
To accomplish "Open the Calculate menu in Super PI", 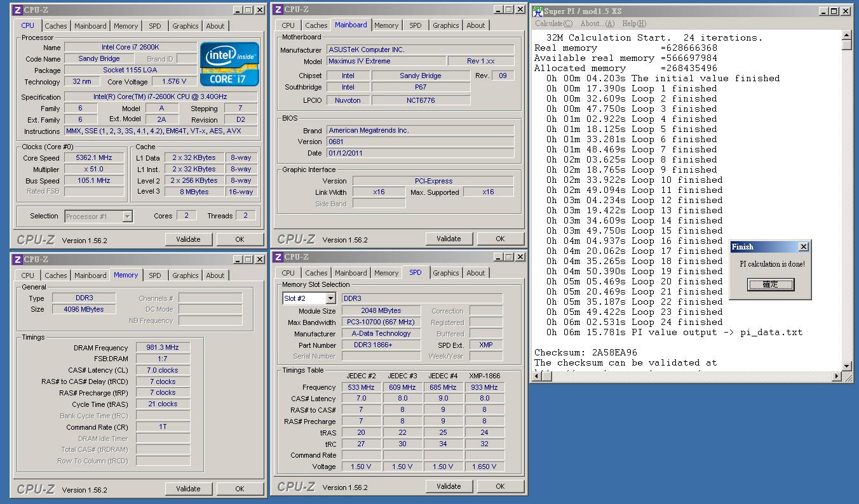I will tap(553, 23).
